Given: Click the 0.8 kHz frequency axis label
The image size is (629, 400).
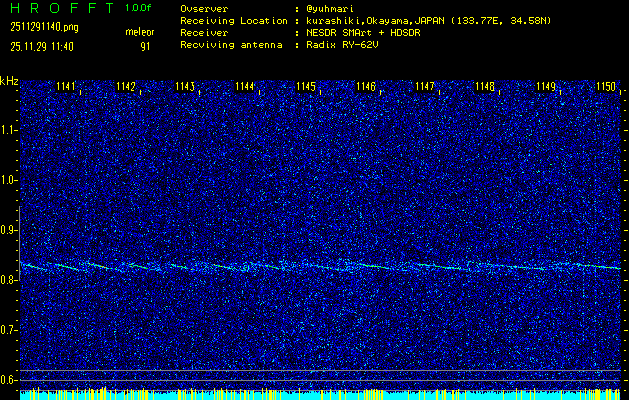Looking at the screenshot, I should 9,280.
